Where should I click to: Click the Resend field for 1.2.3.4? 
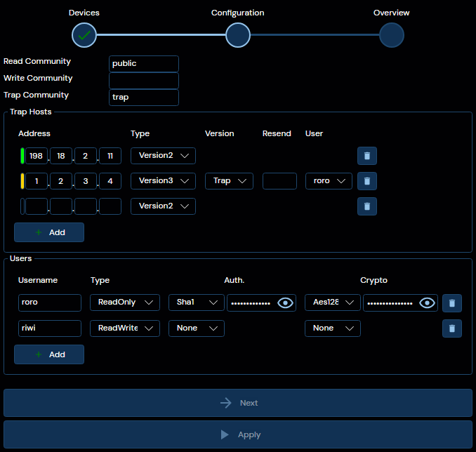point(279,181)
